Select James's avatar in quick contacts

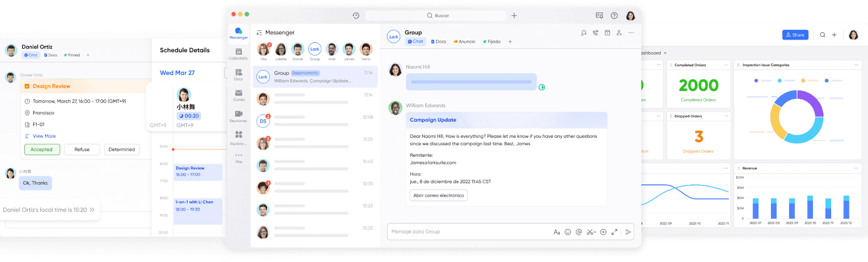[349, 49]
